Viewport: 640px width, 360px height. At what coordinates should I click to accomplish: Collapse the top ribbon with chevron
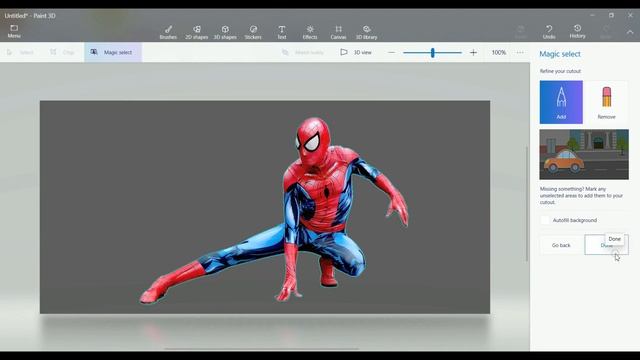tap(630, 32)
